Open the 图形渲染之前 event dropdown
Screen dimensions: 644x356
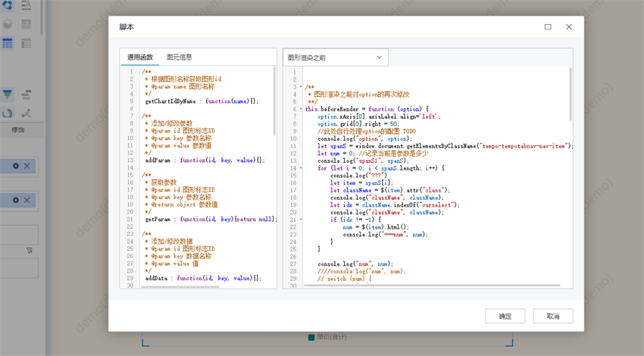pyautogui.click(x=336, y=58)
